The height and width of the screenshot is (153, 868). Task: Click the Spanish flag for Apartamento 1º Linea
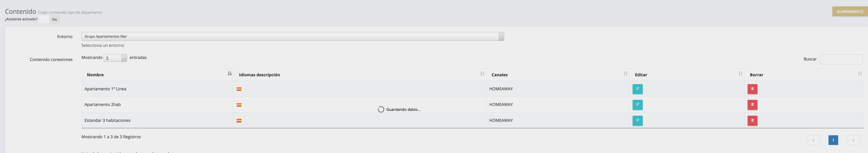(239, 89)
